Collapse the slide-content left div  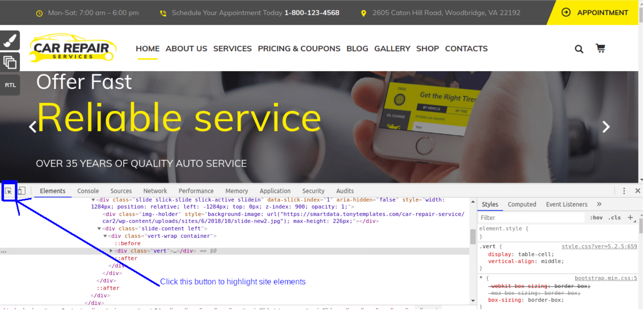(99, 229)
